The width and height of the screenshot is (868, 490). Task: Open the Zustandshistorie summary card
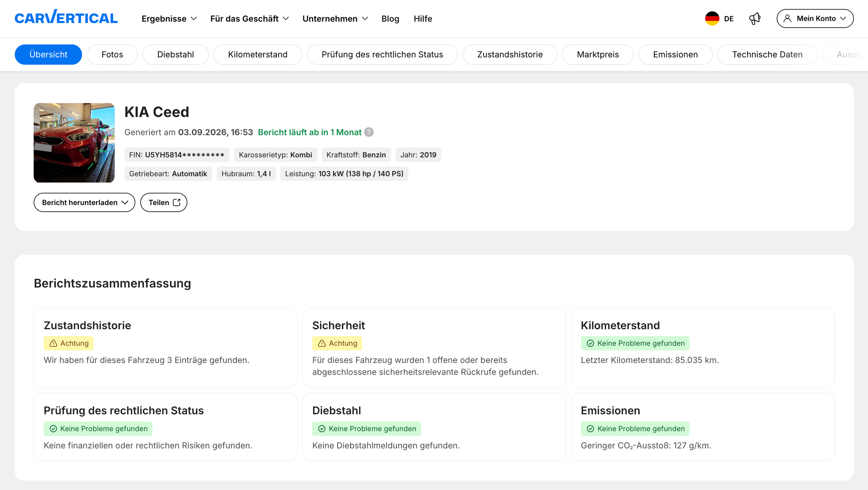[165, 347]
